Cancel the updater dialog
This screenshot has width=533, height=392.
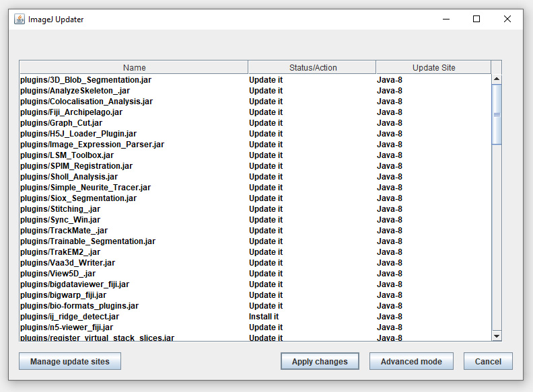pos(488,361)
